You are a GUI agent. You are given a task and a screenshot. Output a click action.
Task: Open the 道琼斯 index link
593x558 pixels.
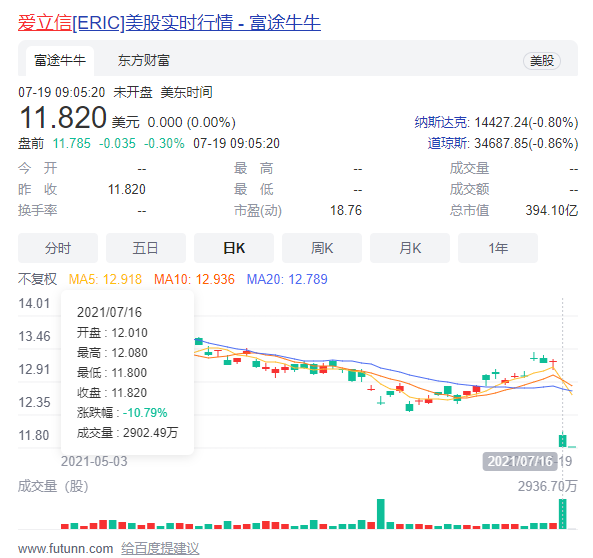coord(447,143)
